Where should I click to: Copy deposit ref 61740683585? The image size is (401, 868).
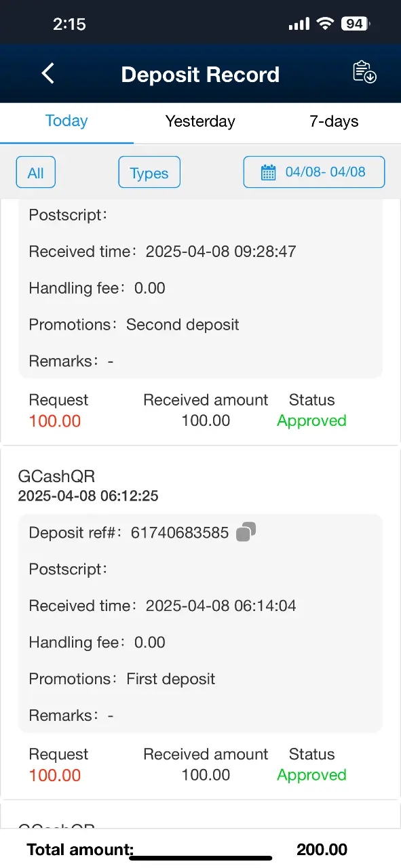click(x=246, y=532)
